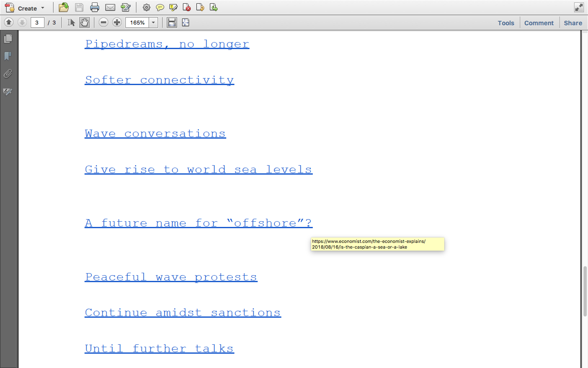588x368 pixels.
Task: Click the delete page icon
Action: point(187,8)
